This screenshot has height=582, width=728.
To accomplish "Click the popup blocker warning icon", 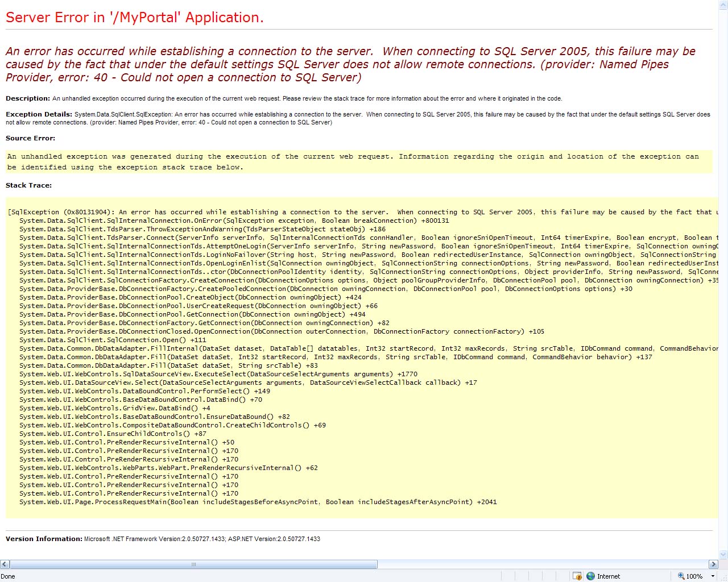I will (x=577, y=576).
